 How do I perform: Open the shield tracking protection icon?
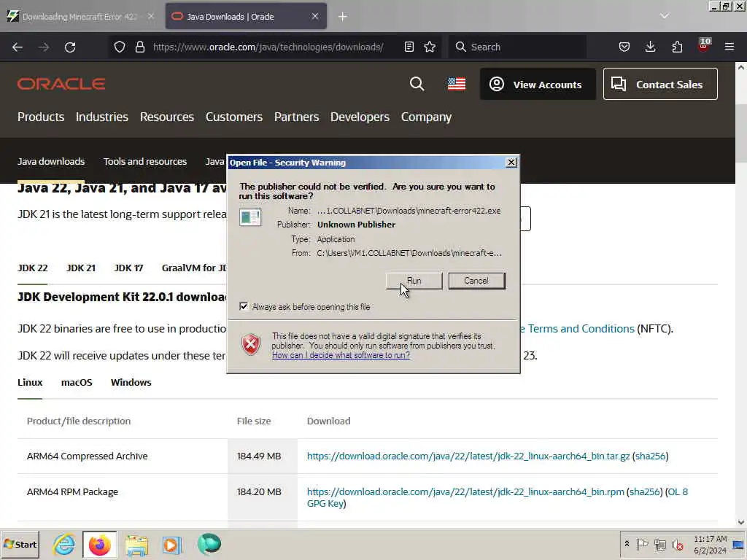(120, 47)
